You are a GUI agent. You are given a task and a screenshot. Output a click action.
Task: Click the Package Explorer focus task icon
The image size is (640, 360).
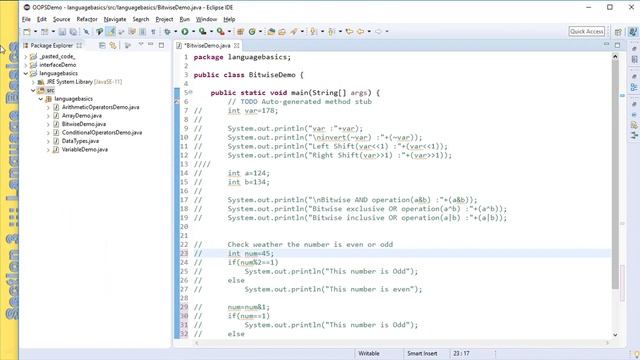tap(128, 45)
